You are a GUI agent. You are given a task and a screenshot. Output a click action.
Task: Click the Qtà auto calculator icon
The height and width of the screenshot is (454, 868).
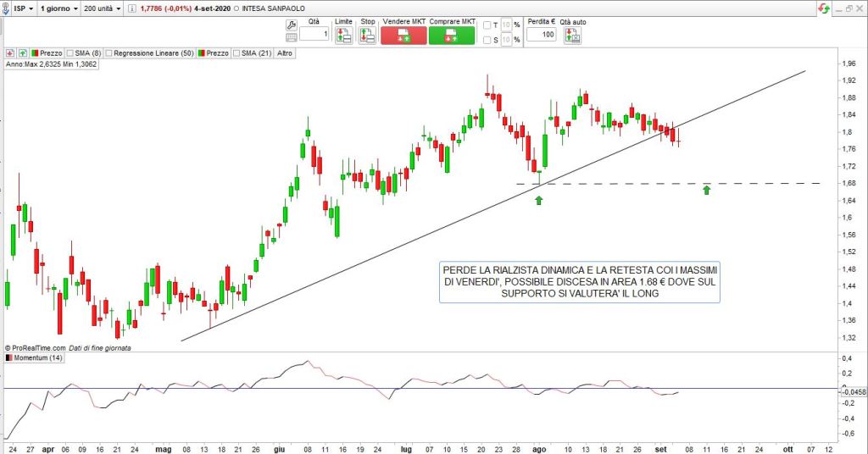coord(573,35)
